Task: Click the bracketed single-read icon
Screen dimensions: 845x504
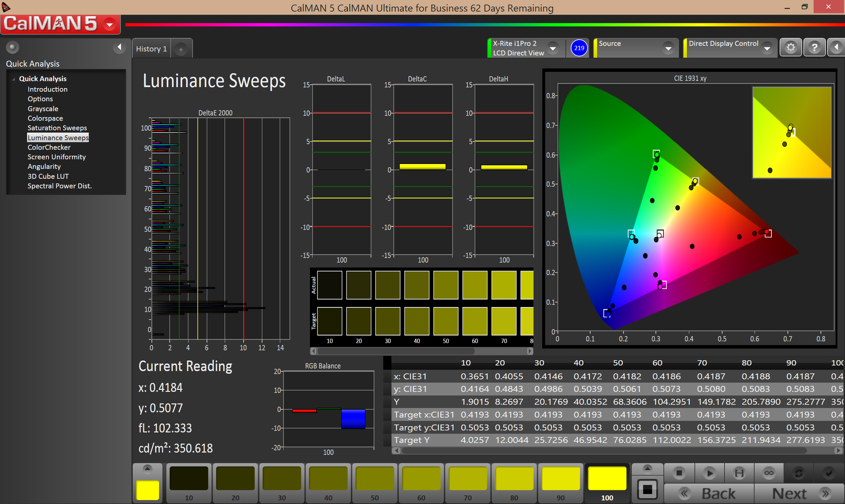Action: pyautogui.click(x=739, y=473)
